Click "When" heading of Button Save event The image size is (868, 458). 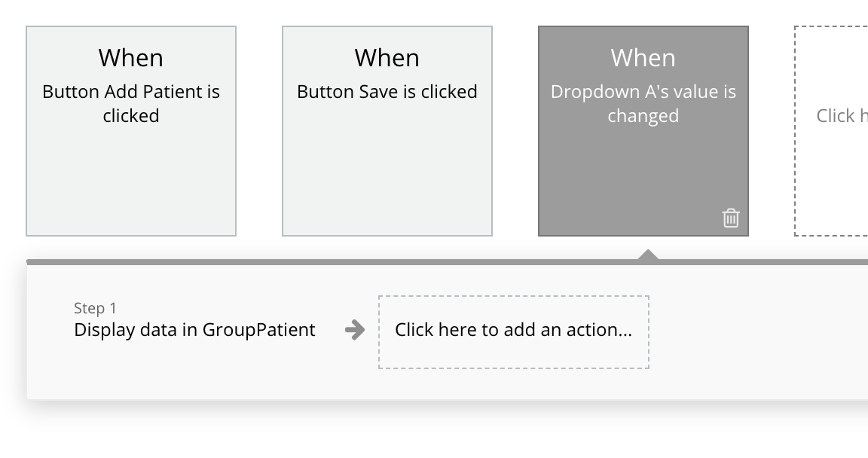click(387, 58)
